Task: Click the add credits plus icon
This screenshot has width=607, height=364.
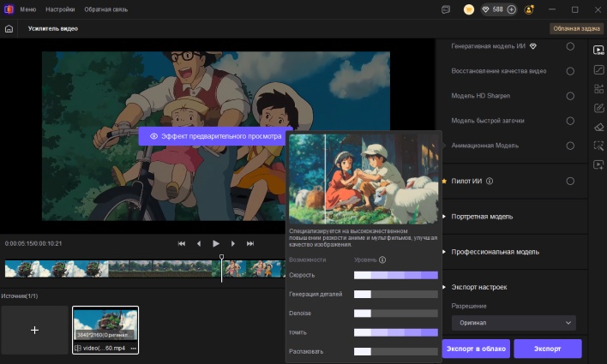Action: [512, 9]
